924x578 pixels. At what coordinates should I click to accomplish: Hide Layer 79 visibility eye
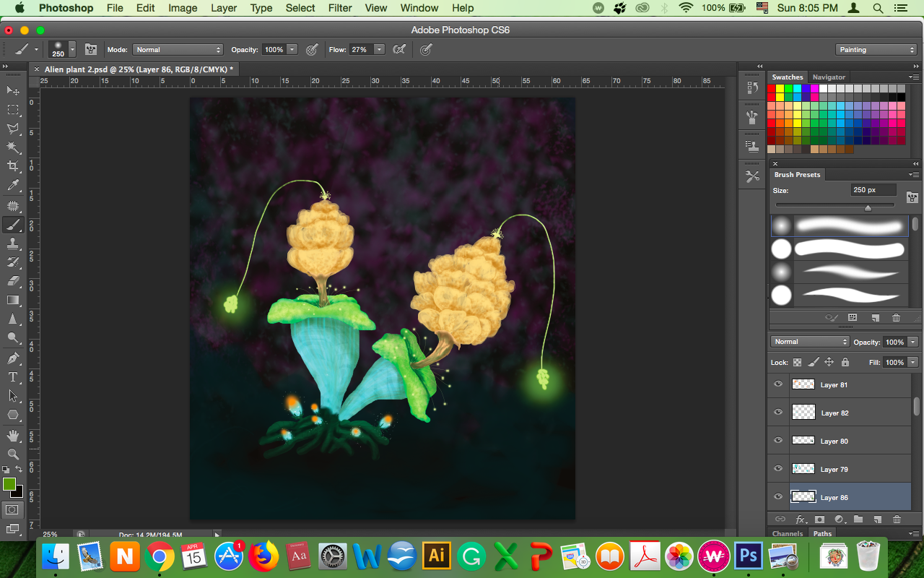(778, 469)
